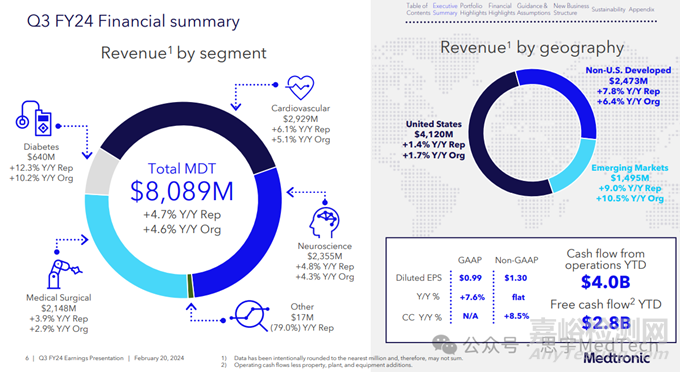Viewport: 680px width, 372px height.
Task: Click the $4.0B cash flow value
Action: pyautogui.click(x=605, y=282)
